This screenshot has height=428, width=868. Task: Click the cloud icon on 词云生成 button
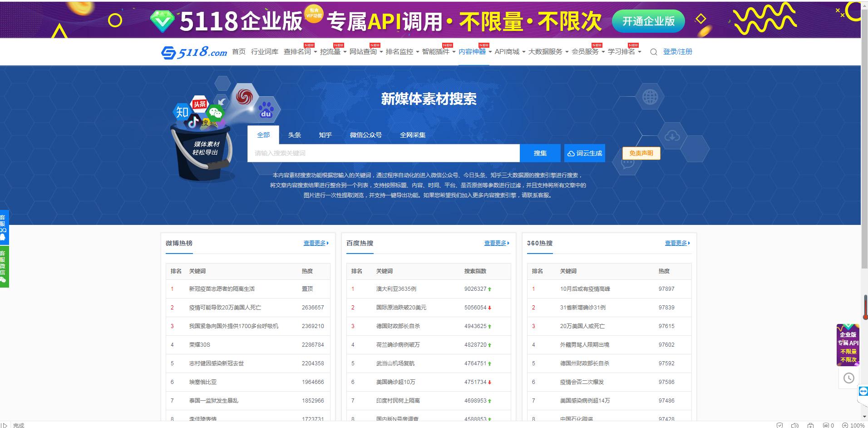pos(571,154)
